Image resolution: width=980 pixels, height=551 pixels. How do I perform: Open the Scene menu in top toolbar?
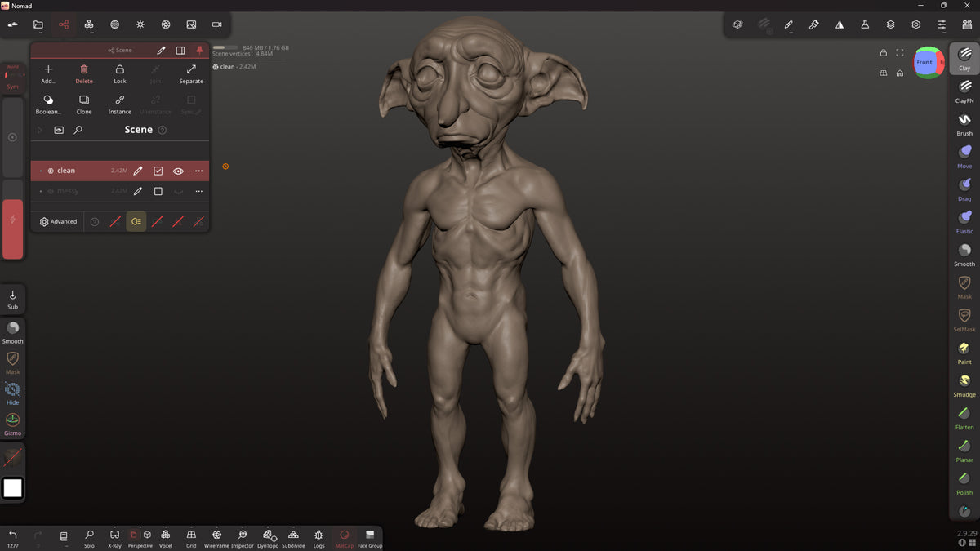[x=64, y=24]
